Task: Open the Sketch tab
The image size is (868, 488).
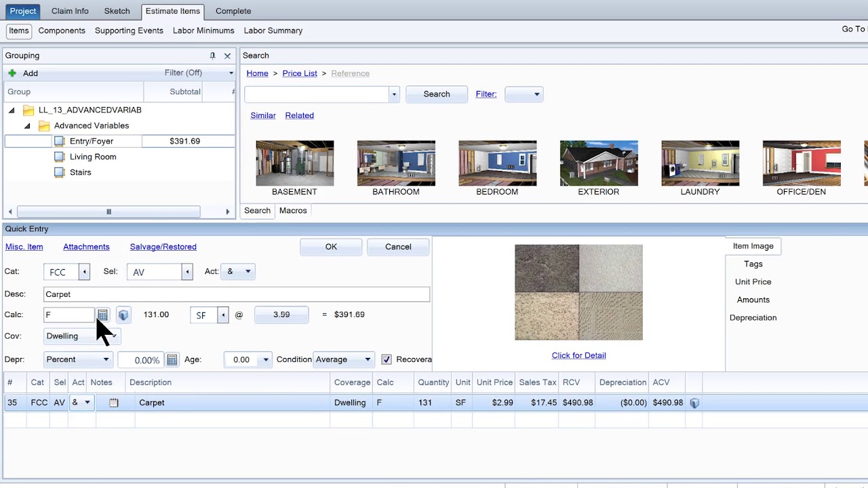Action: (x=117, y=11)
